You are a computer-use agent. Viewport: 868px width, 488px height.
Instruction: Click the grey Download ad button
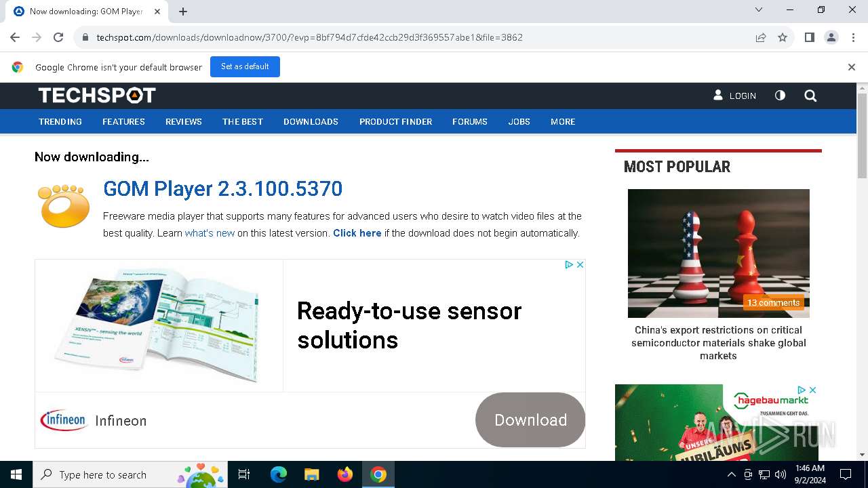[x=530, y=420]
